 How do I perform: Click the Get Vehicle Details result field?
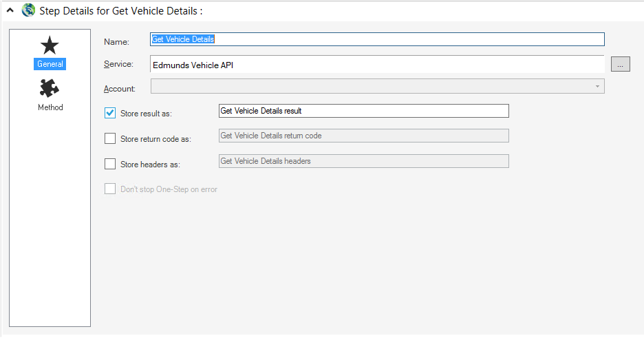(363, 111)
